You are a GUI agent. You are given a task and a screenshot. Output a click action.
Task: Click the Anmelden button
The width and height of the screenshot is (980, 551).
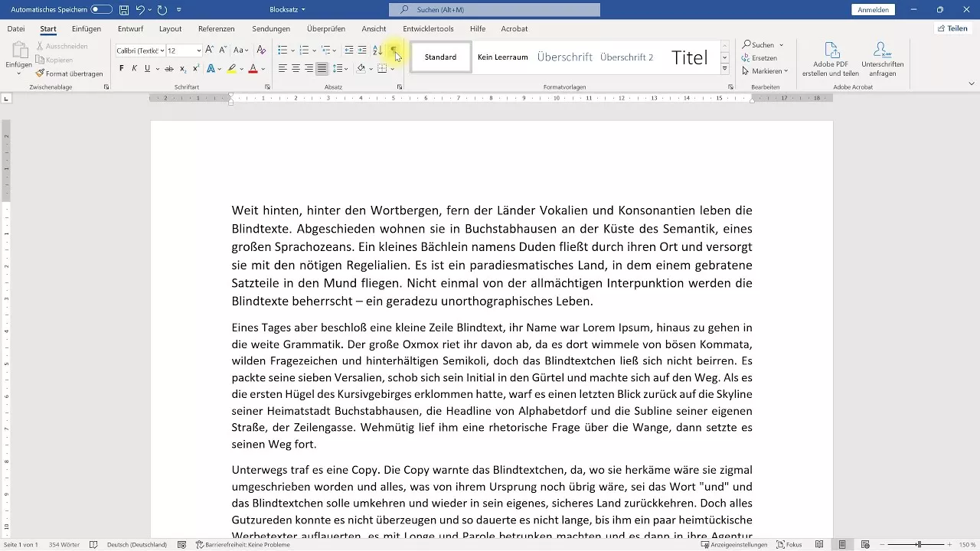pyautogui.click(x=873, y=10)
